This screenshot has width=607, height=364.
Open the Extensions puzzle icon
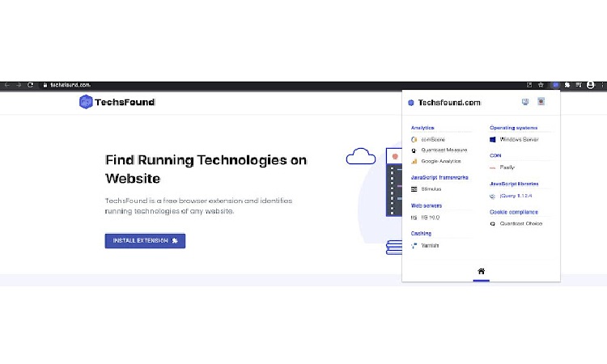pyautogui.click(x=567, y=85)
